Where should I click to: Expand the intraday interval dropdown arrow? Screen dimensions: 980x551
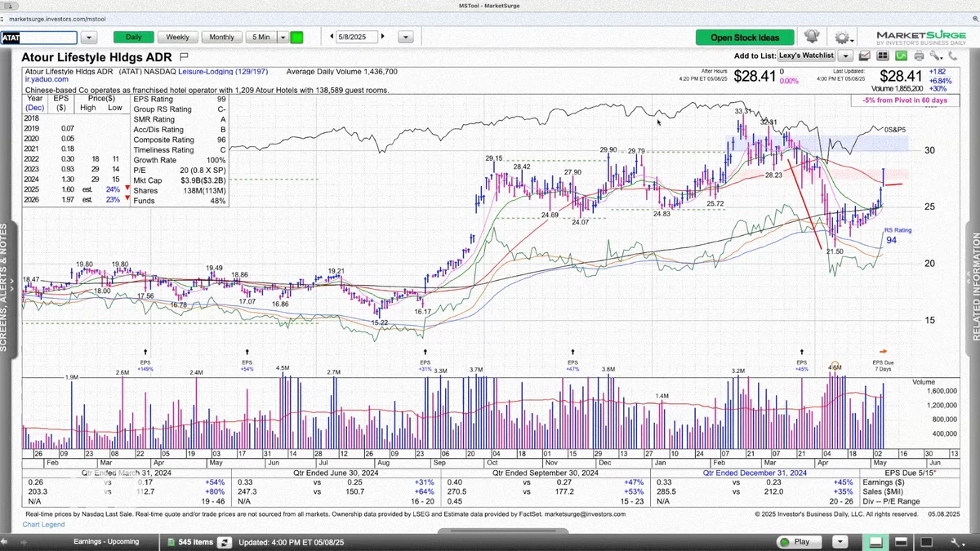[x=283, y=37]
